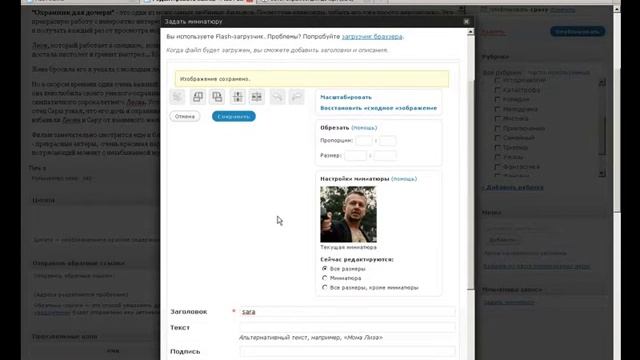Click down arrow of categories list scrollbar

602,173
